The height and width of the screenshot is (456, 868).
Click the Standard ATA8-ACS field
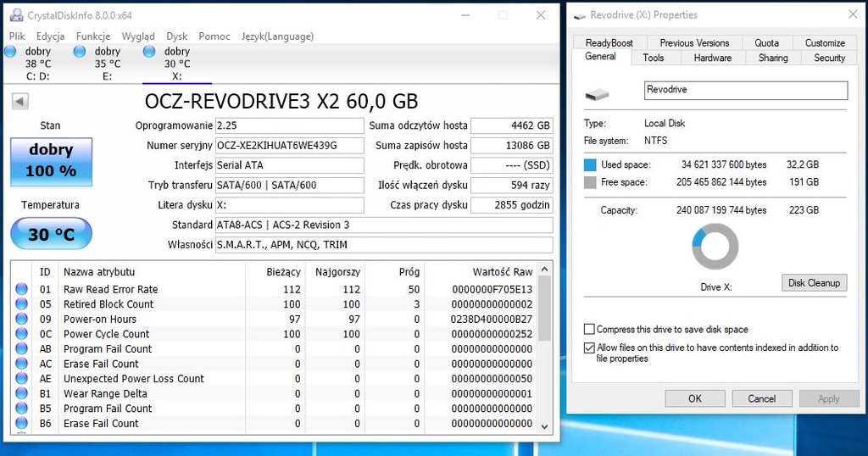384,225
